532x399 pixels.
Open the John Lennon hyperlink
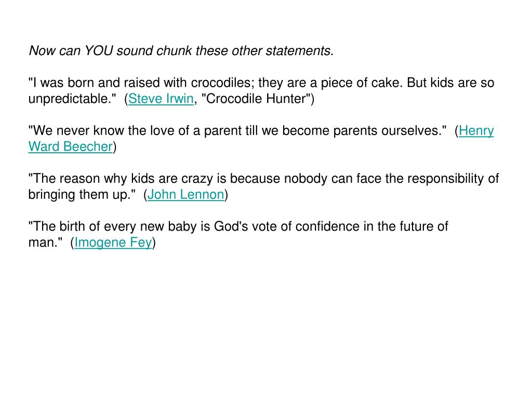(185, 194)
